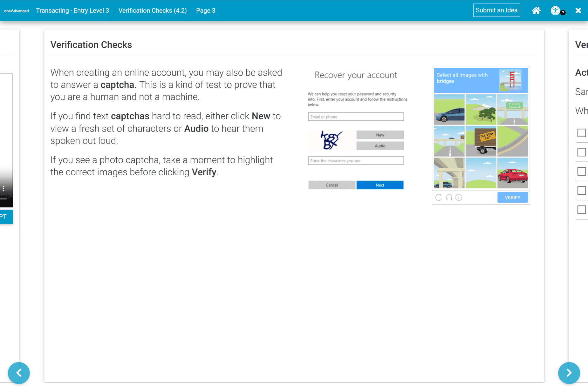
Task: Open the accessibility options icon
Action: 555,10
